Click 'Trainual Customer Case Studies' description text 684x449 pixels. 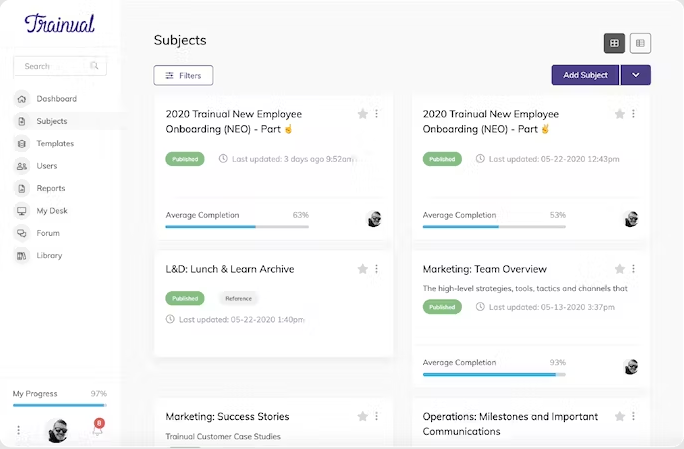click(x=223, y=436)
